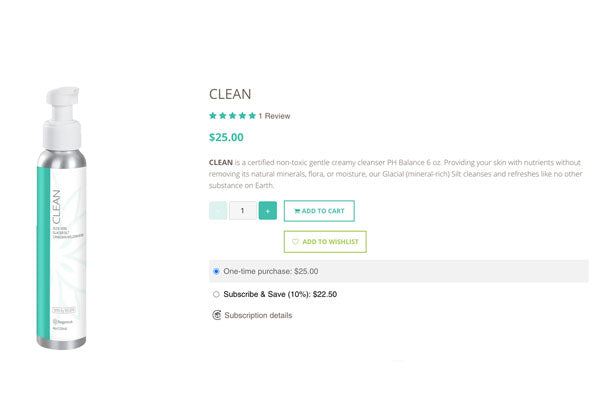Select the One-time purchase radio button
This screenshot has width=600, height=400.
click(x=216, y=271)
